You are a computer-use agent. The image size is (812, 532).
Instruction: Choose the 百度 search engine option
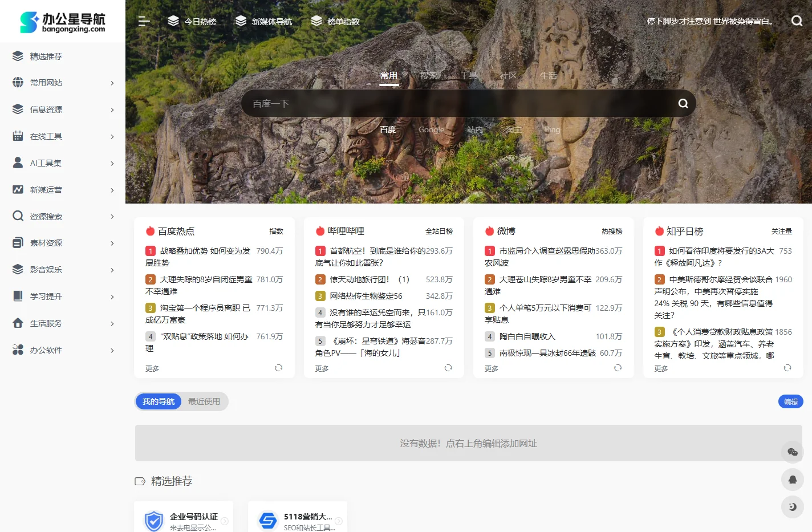click(x=388, y=129)
